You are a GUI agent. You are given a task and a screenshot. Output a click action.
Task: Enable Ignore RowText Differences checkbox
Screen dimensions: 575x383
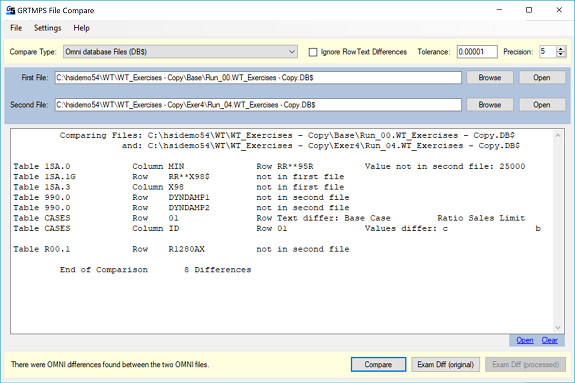(313, 52)
